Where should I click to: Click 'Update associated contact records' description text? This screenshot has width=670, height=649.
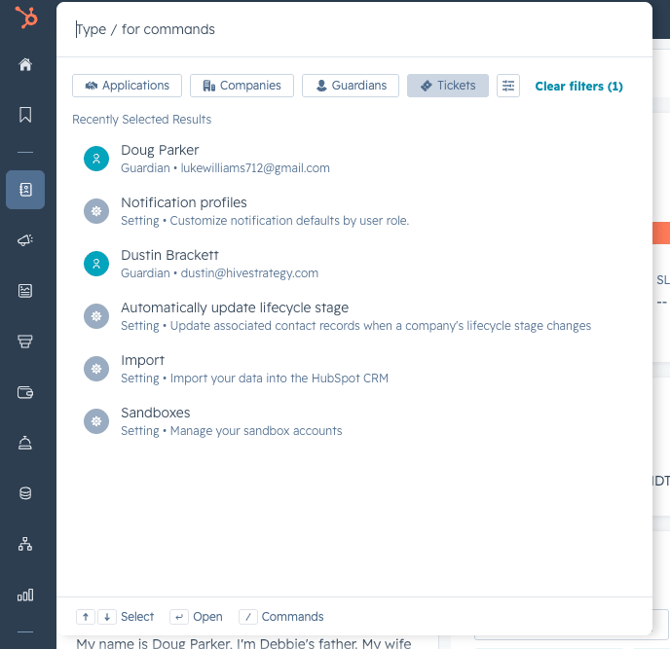coord(380,326)
